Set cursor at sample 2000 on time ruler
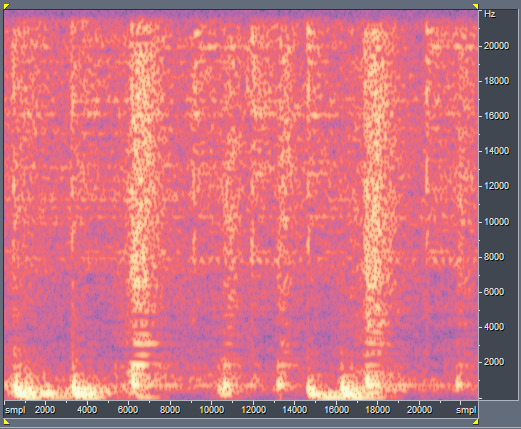 (45, 409)
